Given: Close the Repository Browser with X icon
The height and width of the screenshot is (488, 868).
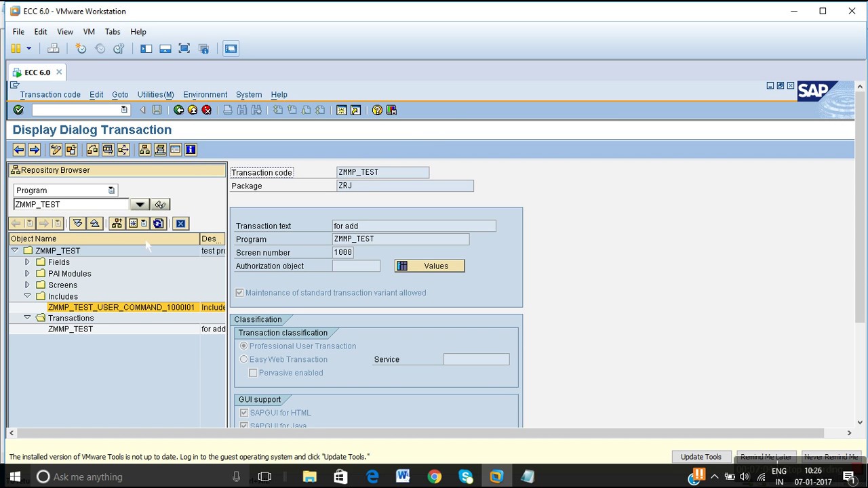Looking at the screenshot, I should [180, 224].
